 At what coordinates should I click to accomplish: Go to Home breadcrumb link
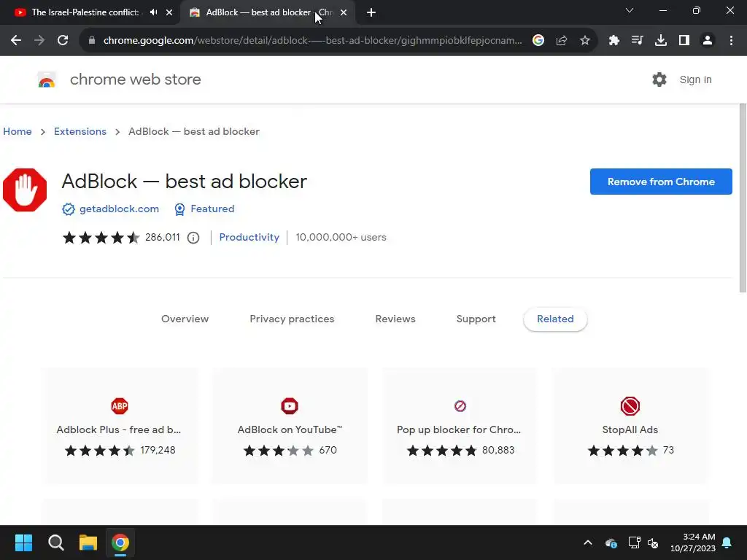pos(18,131)
